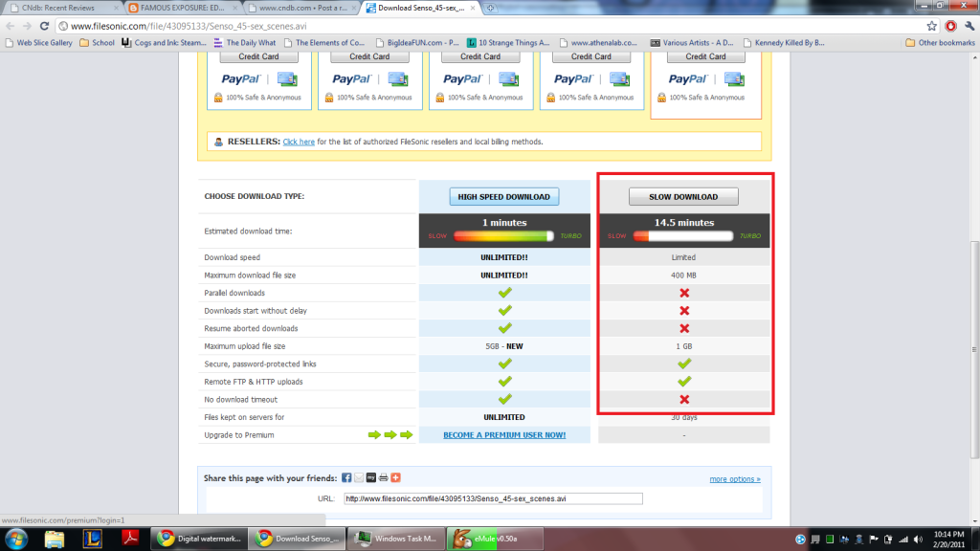Switch to the Download Senso_ taskbar window
This screenshot has height=551, width=980.
tap(297, 539)
